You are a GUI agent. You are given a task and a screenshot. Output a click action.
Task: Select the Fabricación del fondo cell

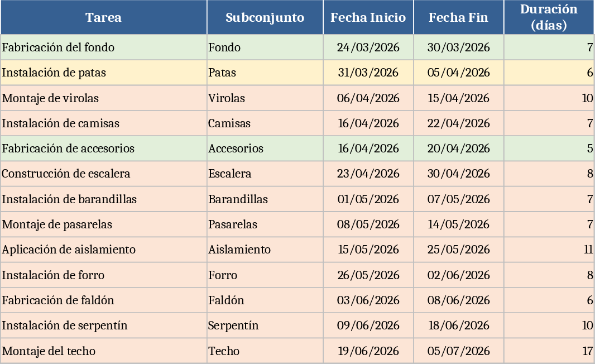point(104,47)
